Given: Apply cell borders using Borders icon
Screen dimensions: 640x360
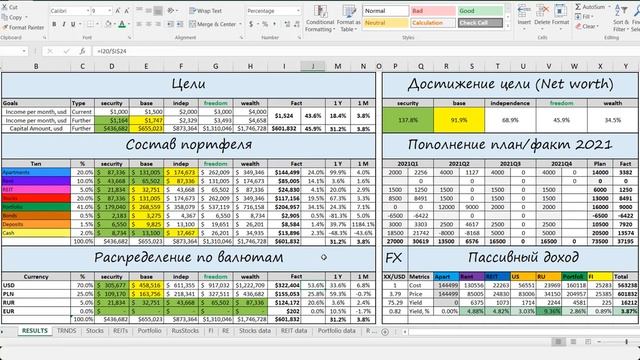Looking at the screenshot, I should [x=90, y=24].
